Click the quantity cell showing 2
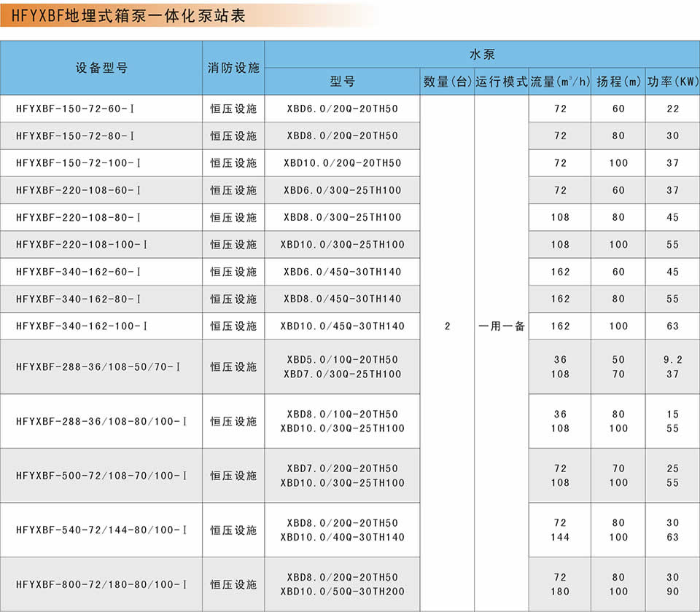 447,326
